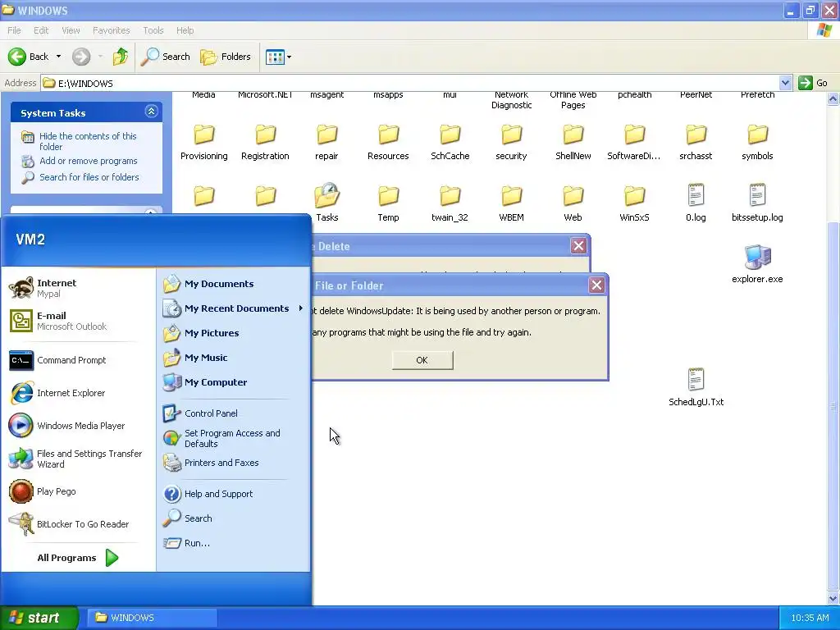Image resolution: width=840 pixels, height=630 pixels.
Task: Select the 0.log file
Action: [x=696, y=203]
